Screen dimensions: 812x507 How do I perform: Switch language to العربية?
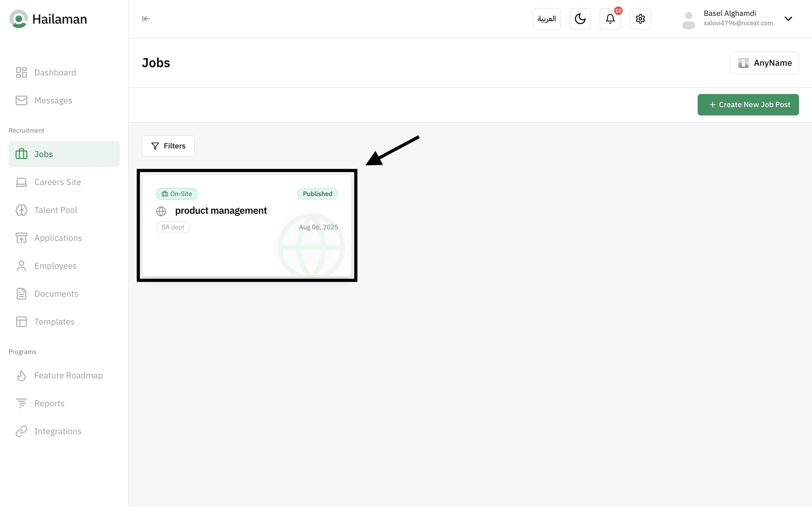(x=546, y=19)
